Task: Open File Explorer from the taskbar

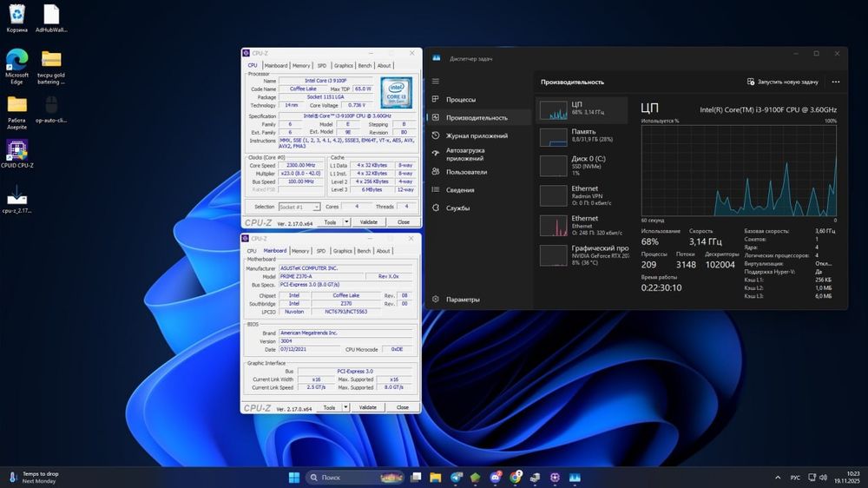Action: click(x=436, y=478)
